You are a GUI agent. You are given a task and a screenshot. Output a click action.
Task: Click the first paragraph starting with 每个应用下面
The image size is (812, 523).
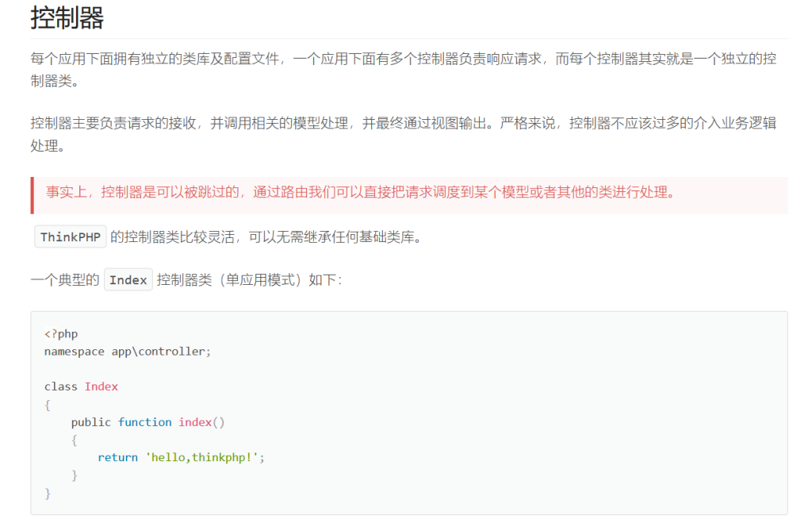tap(403, 60)
